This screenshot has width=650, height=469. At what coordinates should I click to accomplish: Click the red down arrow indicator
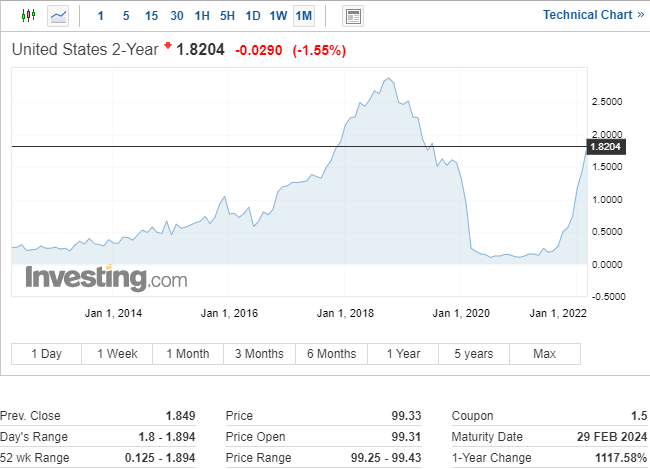(x=168, y=46)
